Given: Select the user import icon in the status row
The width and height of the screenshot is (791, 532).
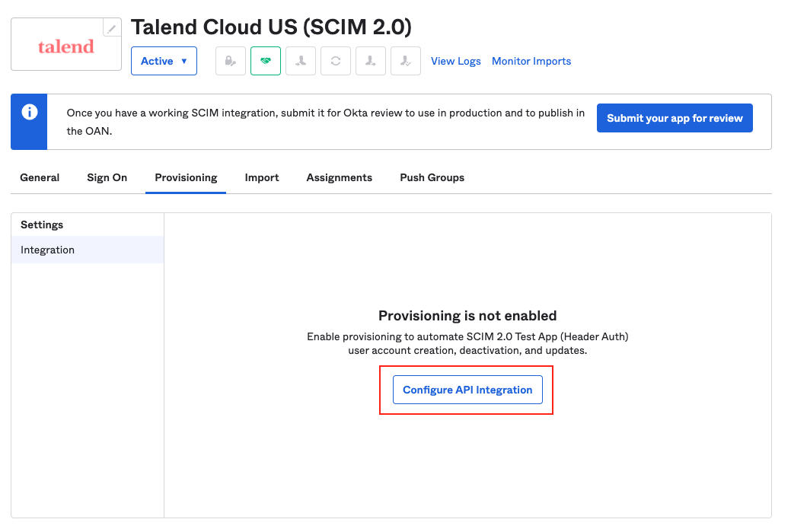Looking at the screenshot, I should click(x=370, y=61).
